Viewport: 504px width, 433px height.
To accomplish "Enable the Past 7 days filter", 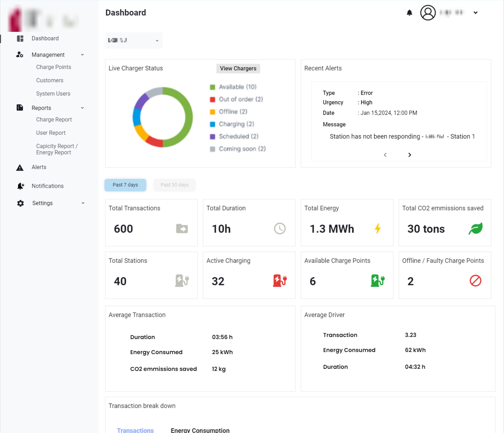I will coord(125,185).
